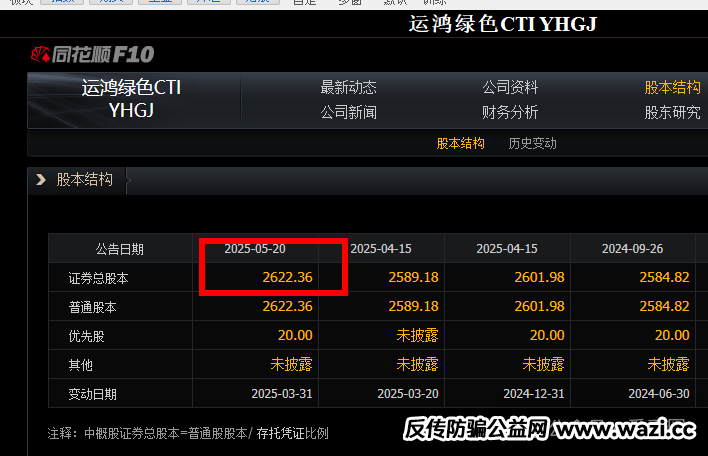Select the 2024-09-26 announcement date cell
This screenshot has height=456, width=708.
click(632, 249)
